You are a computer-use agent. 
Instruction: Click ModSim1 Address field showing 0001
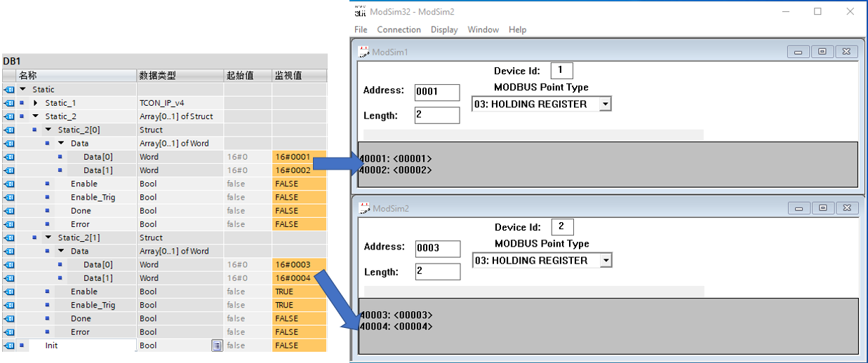[x=437, y=92]
